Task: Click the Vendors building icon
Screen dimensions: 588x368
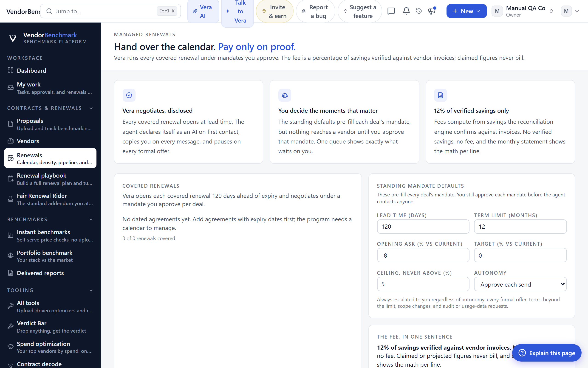Action: coord(10,141)
